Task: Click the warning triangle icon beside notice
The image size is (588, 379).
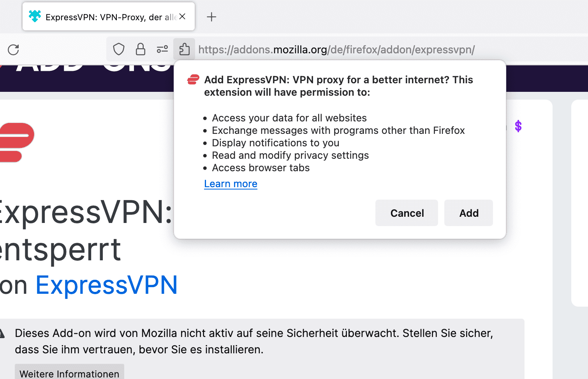Action: click(2, 333)
